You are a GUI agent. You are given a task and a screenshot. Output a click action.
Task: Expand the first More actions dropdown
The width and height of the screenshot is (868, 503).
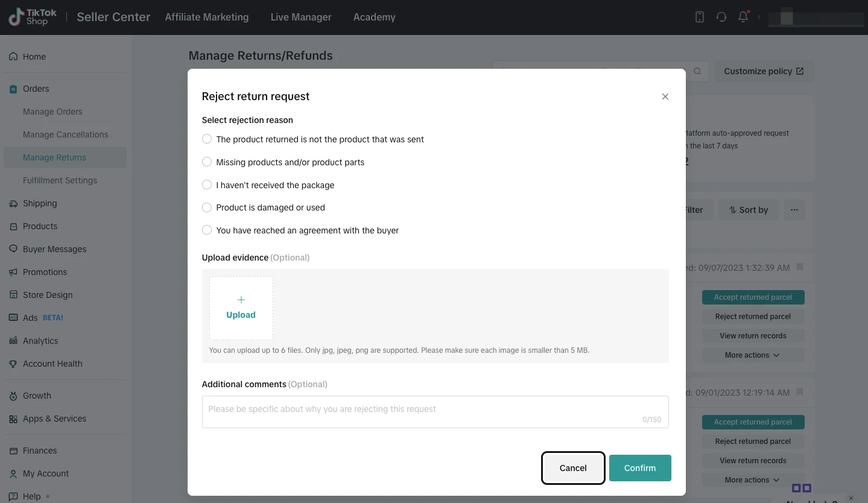[x=752, y=355]
